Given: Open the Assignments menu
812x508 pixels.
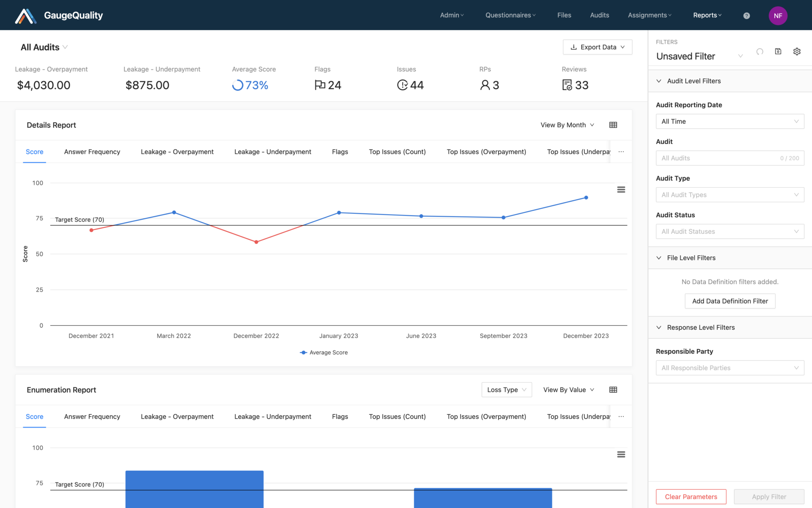Looking at the screenshot, I should click(x=650, y=15).
